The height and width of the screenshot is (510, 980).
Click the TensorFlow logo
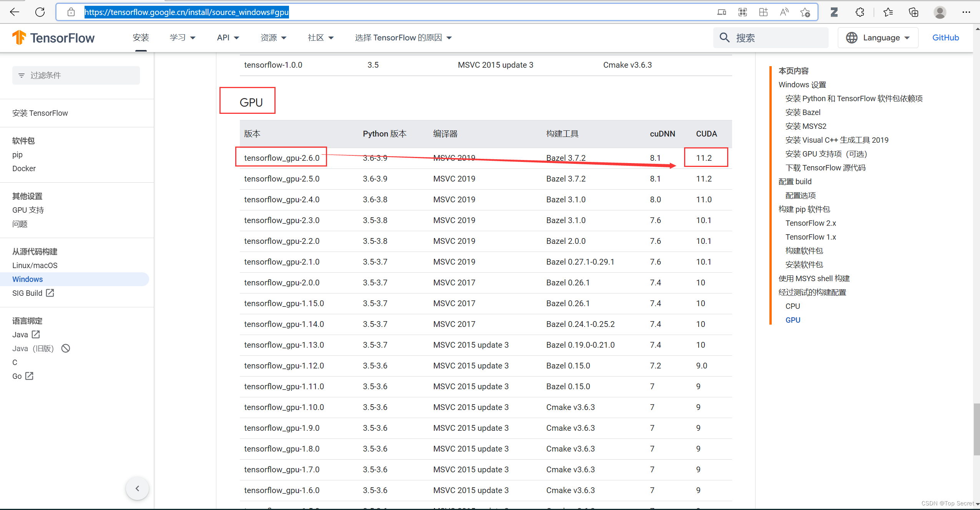53,38
